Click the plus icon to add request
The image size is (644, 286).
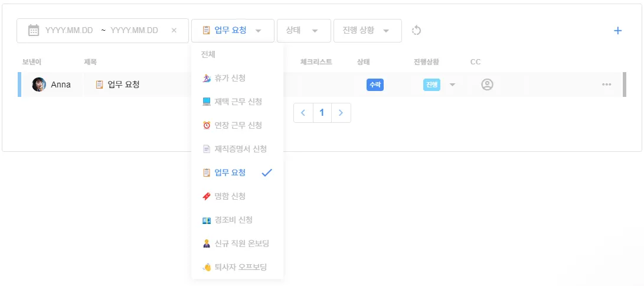(617, 31)
